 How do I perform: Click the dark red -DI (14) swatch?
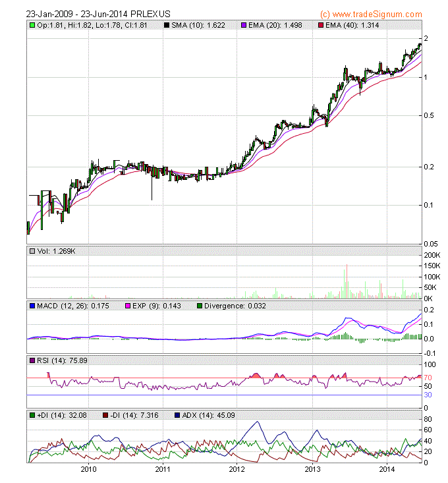click(x=105, y=415)
